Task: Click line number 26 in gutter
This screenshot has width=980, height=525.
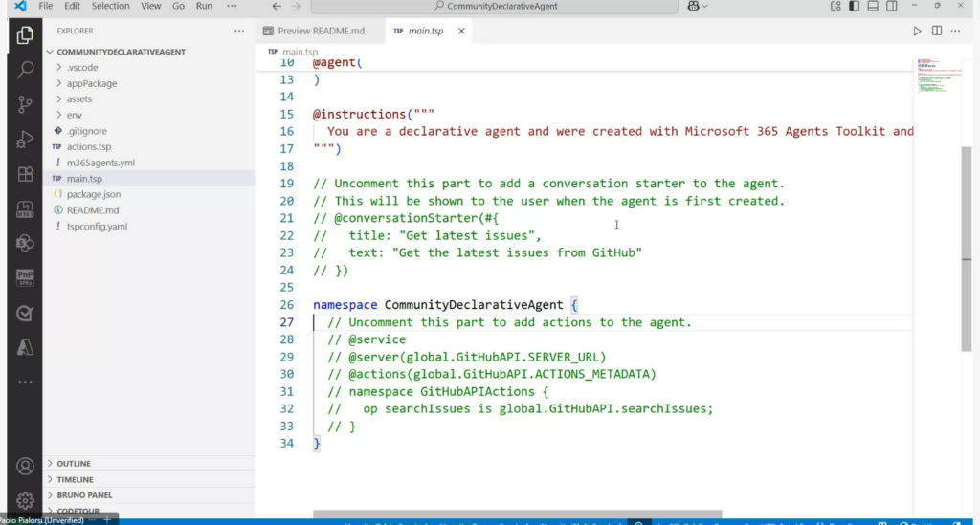Action: coord(286,305)
